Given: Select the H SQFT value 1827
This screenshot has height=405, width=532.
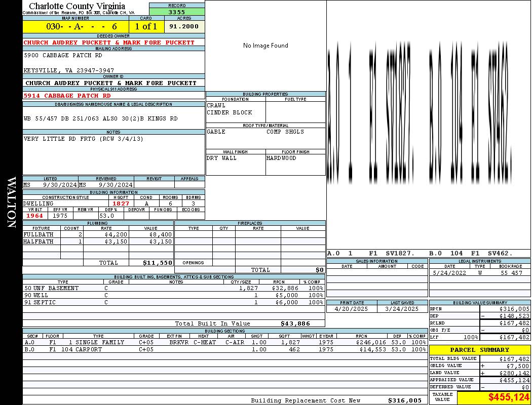Looking at the screenshot, I should click(x=121, y=204).
